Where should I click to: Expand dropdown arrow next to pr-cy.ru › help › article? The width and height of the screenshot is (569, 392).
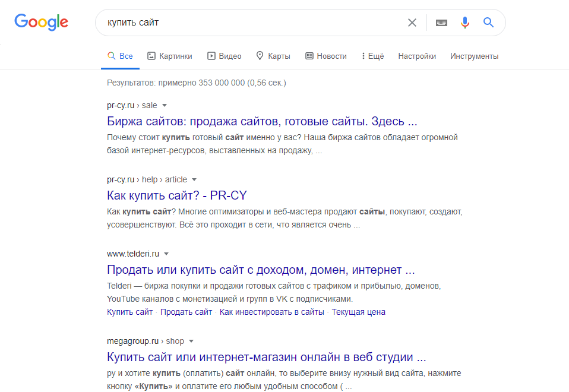click(x=194, y=180)
